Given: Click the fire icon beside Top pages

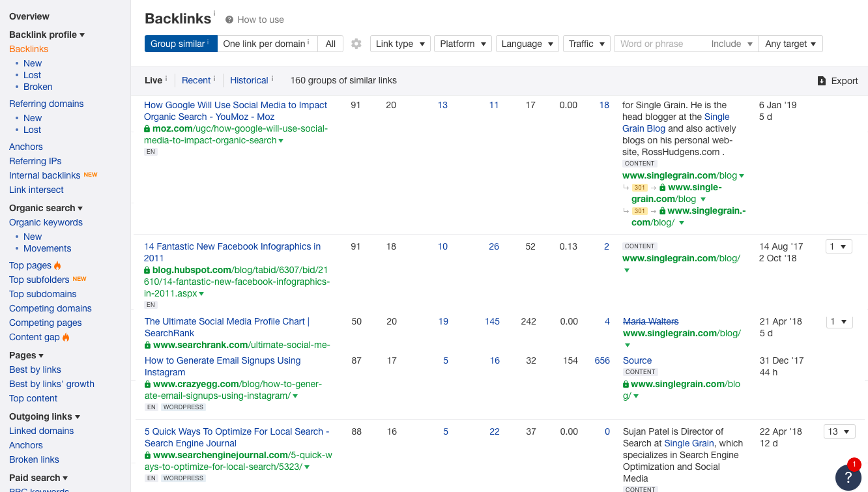Looking at the screenshot, I should [57, 265].
